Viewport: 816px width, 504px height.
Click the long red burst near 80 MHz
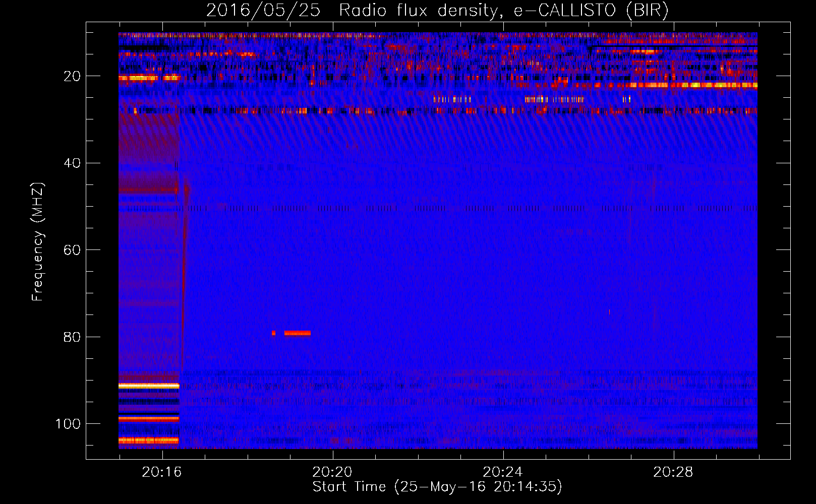297,333
